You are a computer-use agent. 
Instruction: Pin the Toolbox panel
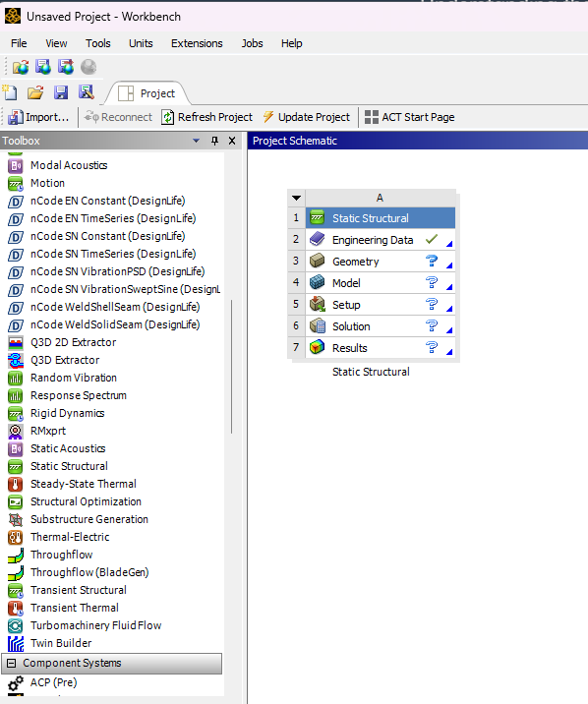click(x=215, y=141)
